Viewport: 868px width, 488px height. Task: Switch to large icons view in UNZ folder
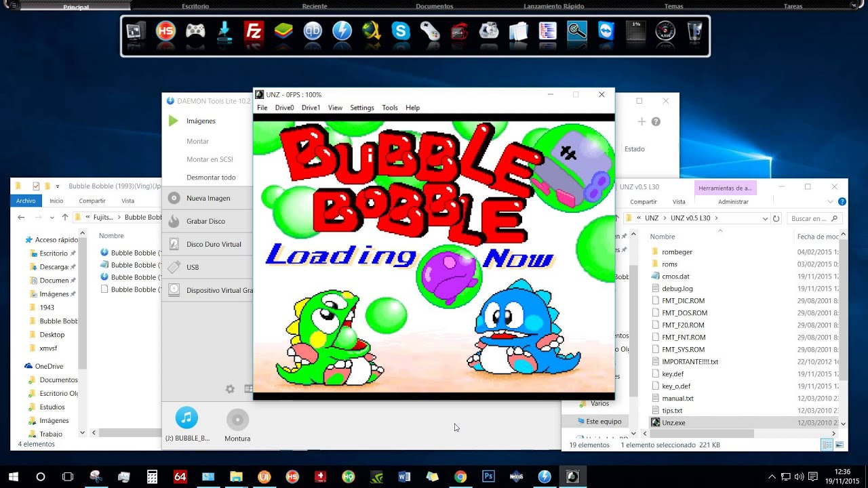(x=840, y=445)
